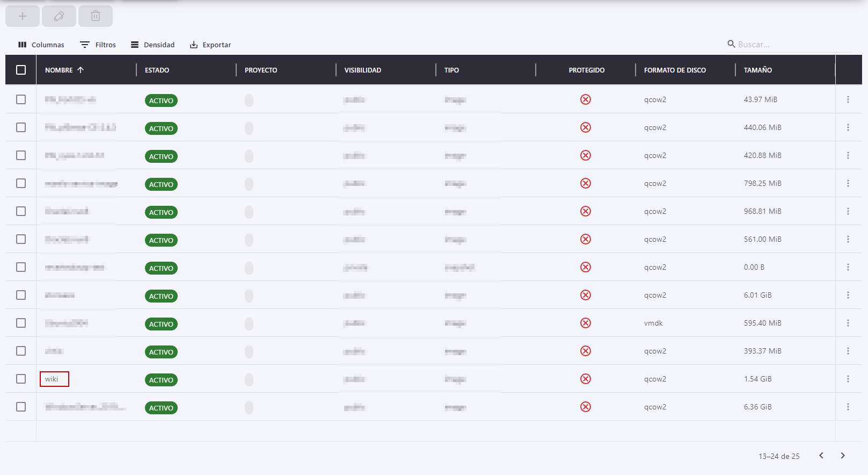Click the wiki image name
This screenshot has width=868, height=475.
[x=52, y=379]
